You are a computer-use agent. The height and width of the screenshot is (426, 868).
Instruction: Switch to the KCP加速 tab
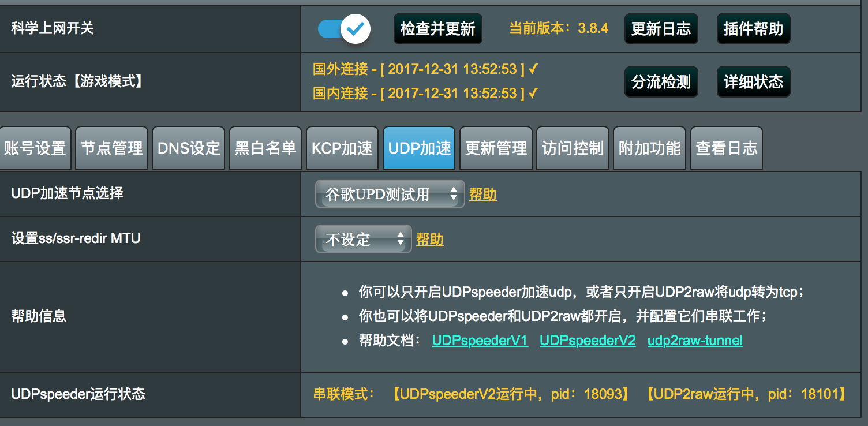coord(342,148)
